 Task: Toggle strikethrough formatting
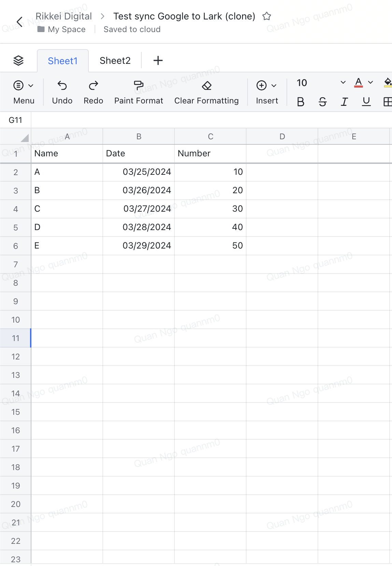[x=322, y=102]
